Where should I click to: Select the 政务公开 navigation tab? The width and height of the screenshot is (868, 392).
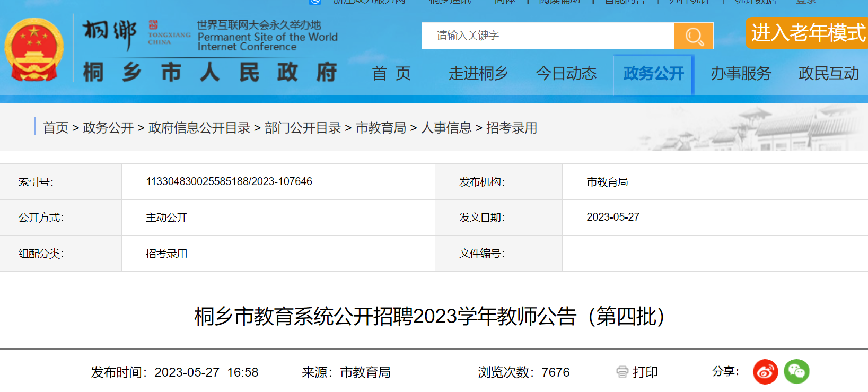(x=653, y=74)
